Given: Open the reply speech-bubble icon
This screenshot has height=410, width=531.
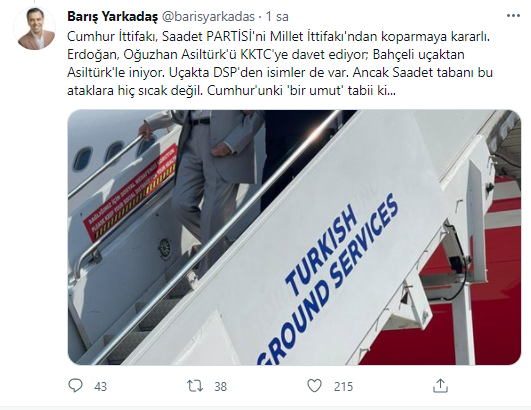Looking at the screenshot, I should (x=75, y=386).
